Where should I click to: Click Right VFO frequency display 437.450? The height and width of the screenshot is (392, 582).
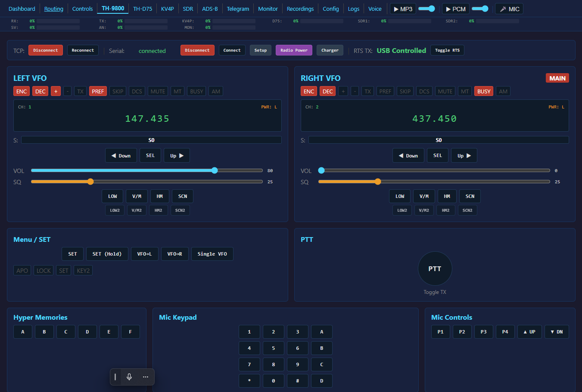(x=435, y=119)
